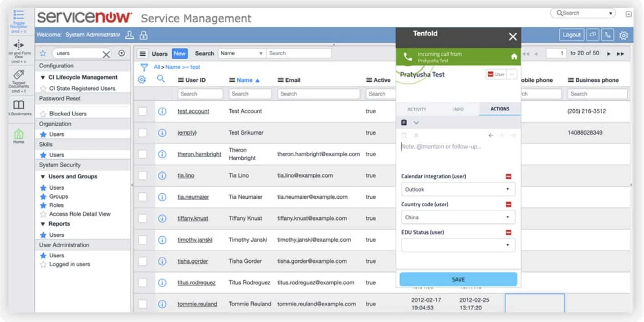Select checkbox for tia.neumaier row

tap(143, 196)
